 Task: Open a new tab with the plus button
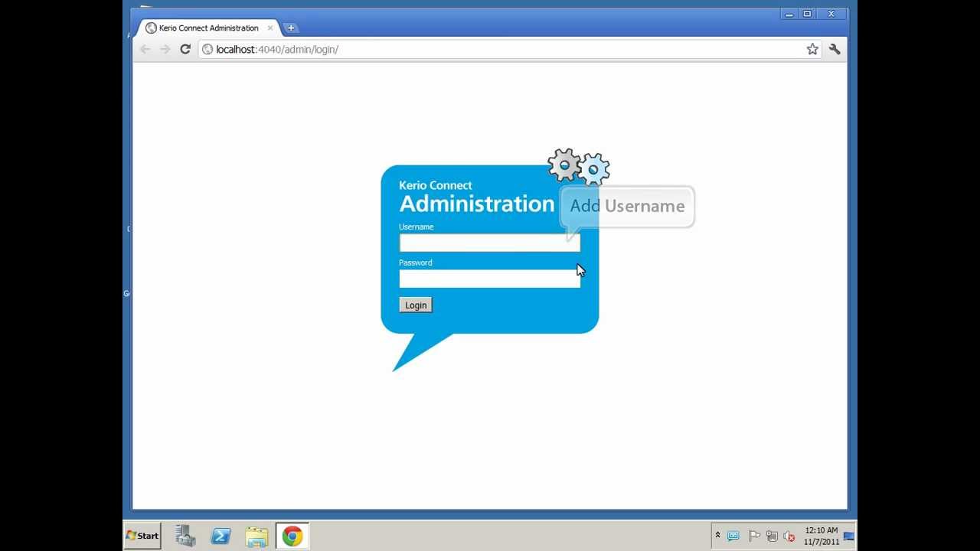(x=291, y=28)
